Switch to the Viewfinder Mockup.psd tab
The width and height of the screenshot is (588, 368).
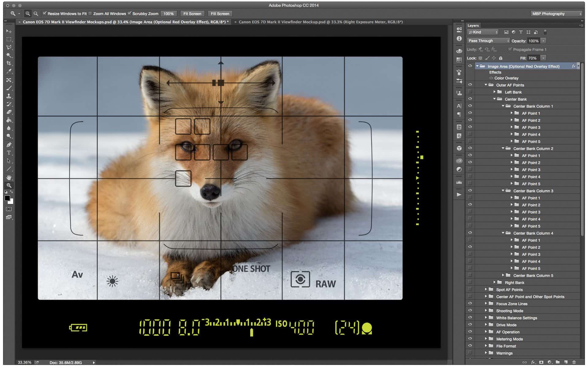(320, 22)
